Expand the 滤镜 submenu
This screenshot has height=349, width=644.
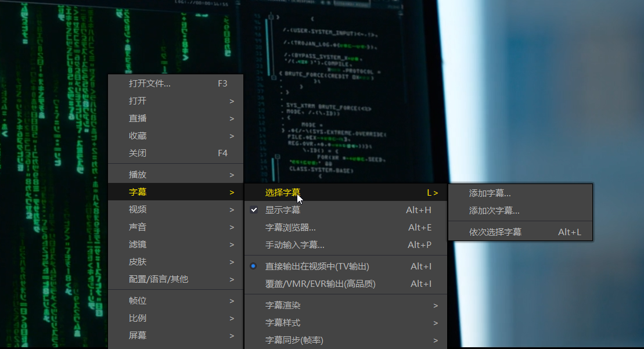point(176,244)
